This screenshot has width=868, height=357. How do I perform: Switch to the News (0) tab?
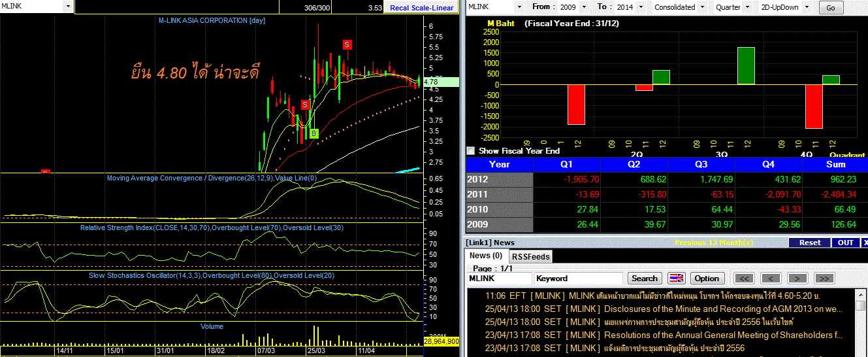pos(486,256)
